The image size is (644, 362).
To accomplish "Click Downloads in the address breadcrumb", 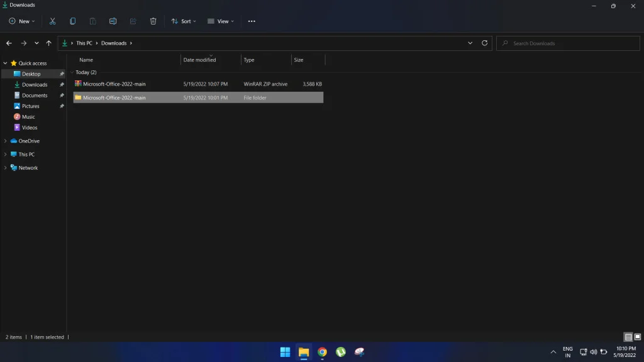I will pos(114,43).
